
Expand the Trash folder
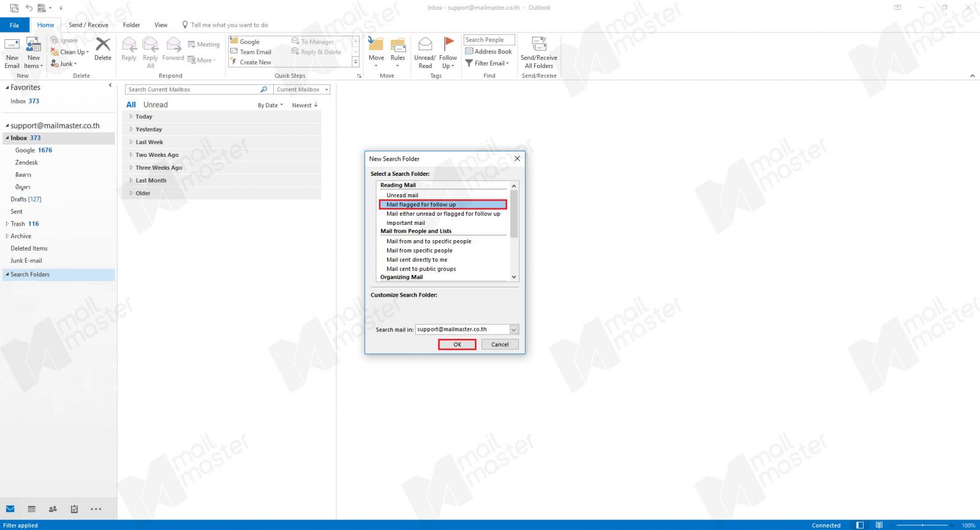coord(7,224)
